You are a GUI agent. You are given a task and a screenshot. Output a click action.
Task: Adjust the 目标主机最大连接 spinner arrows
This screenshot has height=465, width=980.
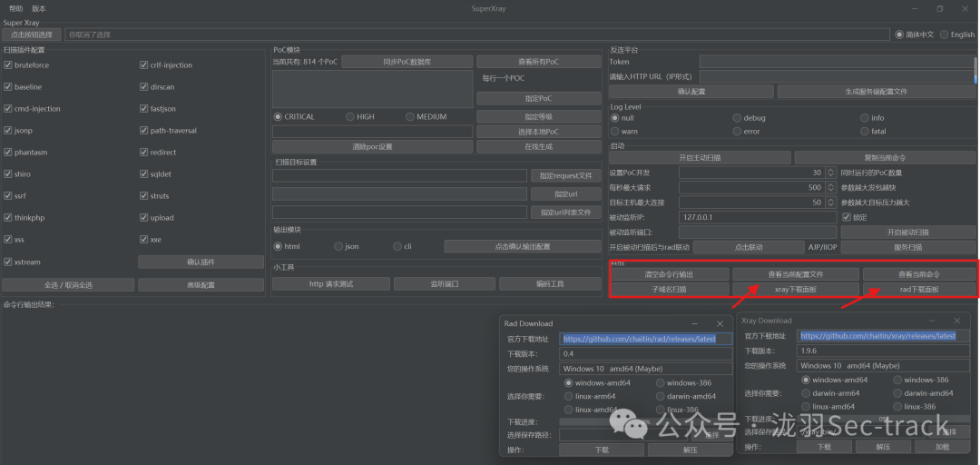click(x=830, y=203)
